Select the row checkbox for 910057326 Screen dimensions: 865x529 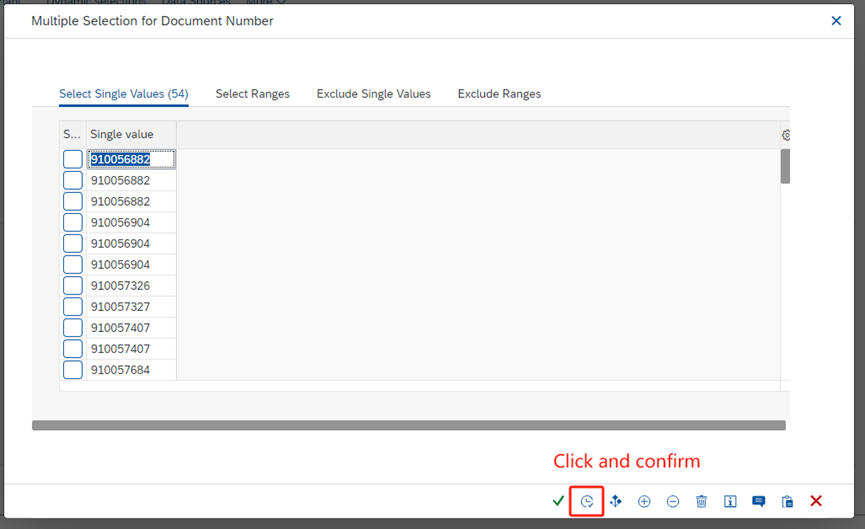click(73, 286)
